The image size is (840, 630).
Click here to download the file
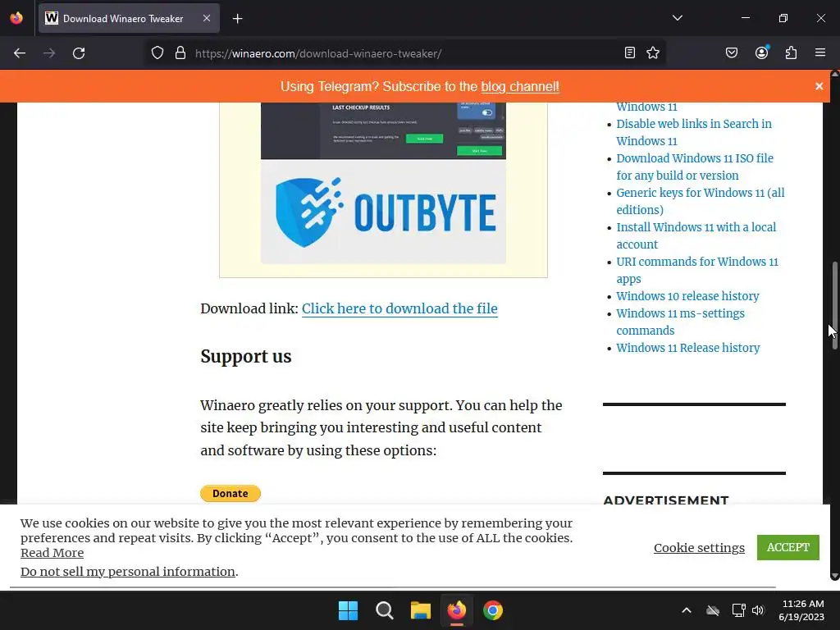(399, 308)
